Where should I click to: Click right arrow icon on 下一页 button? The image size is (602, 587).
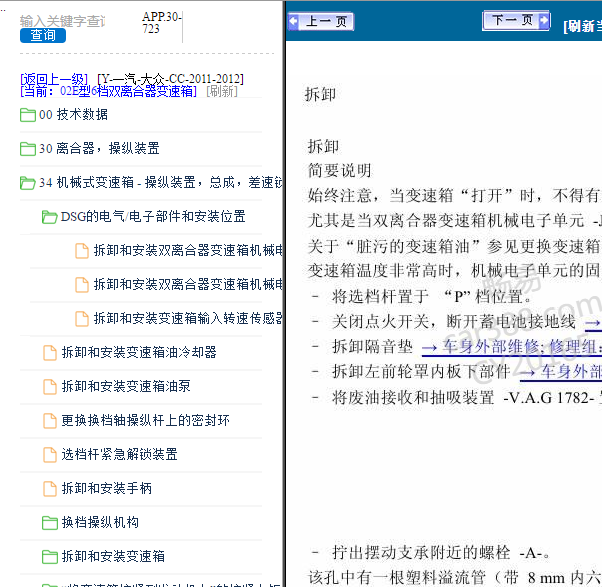coord(544,20)
